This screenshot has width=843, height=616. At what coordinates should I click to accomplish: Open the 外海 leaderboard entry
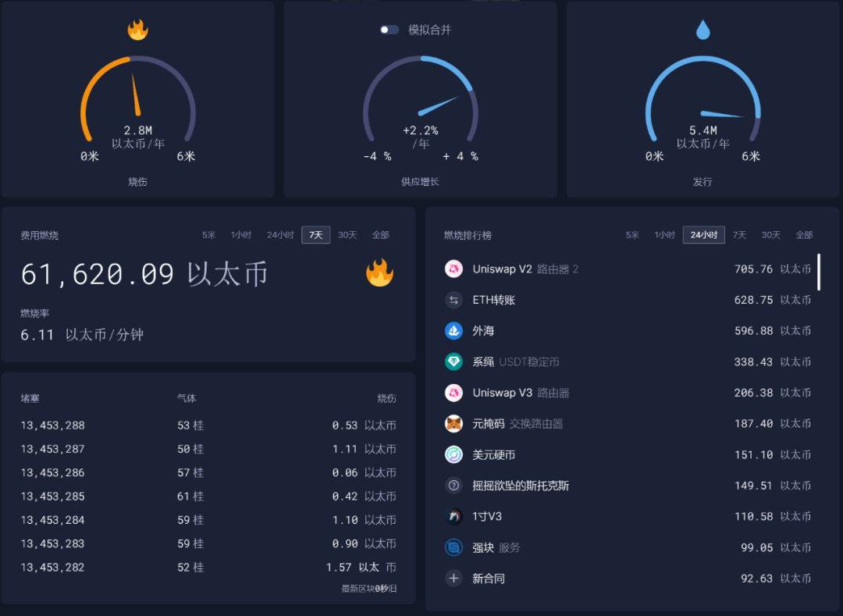(x=628, y=330)
